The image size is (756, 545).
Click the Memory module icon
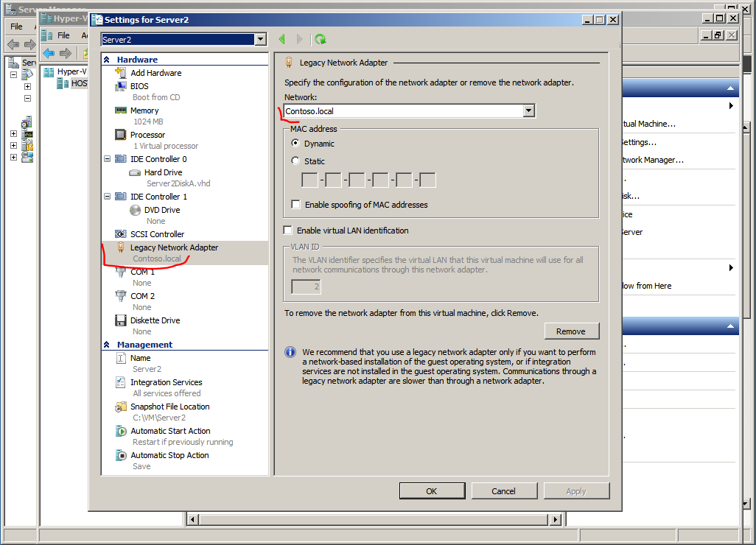coord(121,110)
